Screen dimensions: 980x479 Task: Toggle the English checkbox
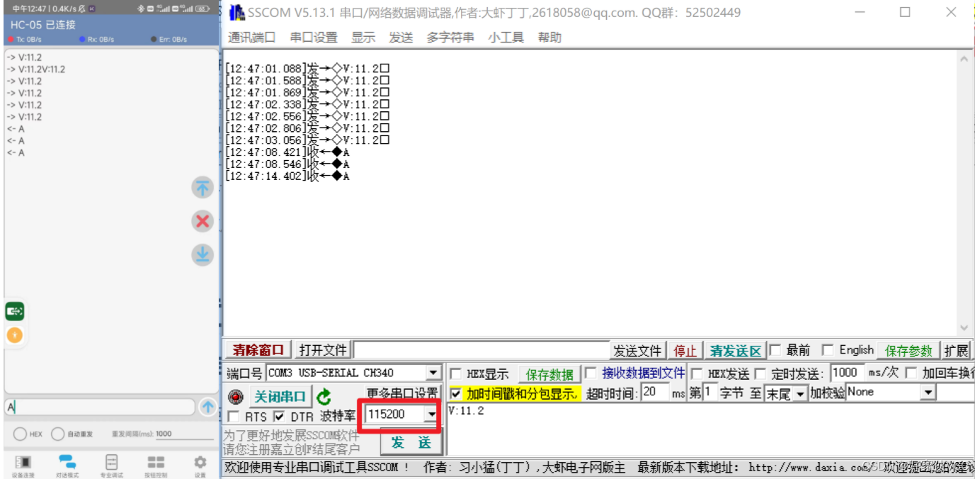[828, 350]
